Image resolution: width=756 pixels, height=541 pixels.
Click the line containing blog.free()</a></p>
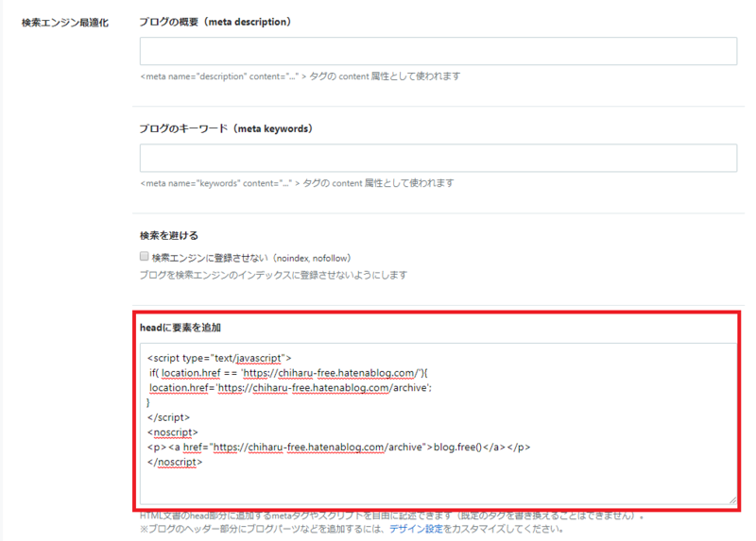339,448
